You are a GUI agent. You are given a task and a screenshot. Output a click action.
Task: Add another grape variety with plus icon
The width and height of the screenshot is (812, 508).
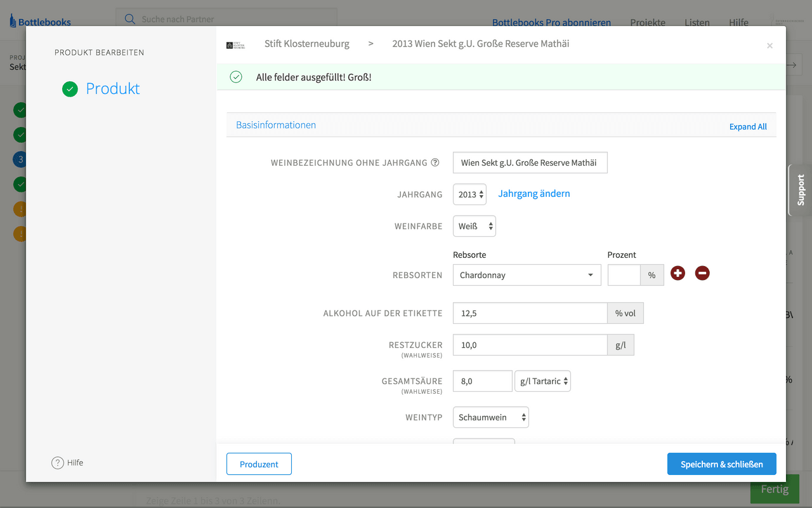678,273
